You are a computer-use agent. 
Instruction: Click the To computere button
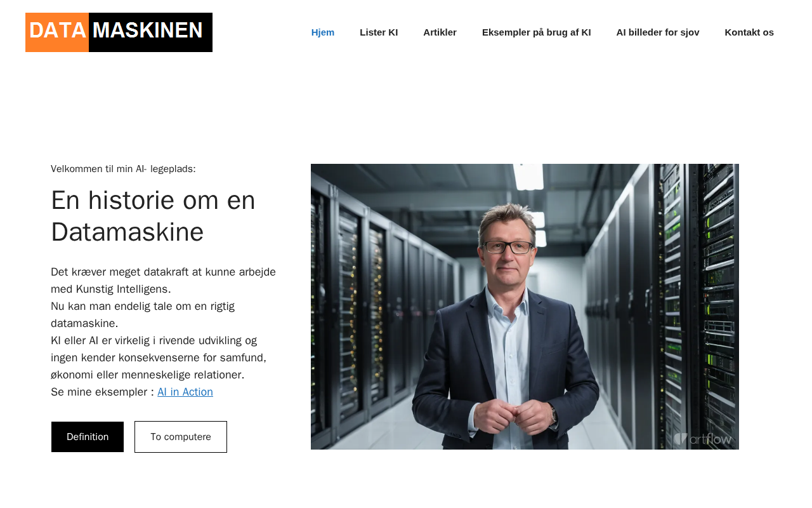181,437
